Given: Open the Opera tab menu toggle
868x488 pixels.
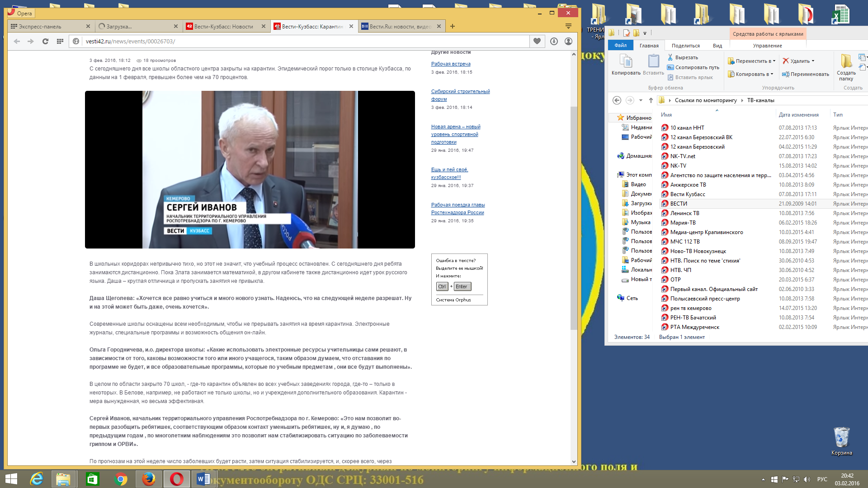Looking at the screenshot, I should point(569,26).
